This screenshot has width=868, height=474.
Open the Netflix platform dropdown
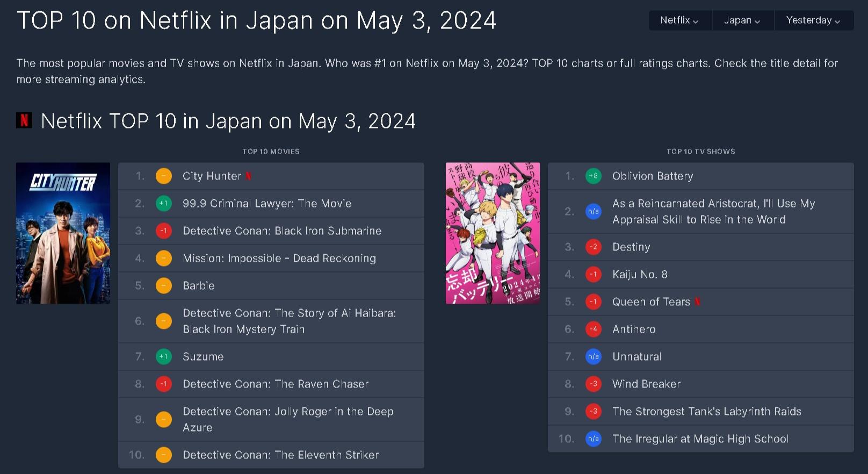point(680,20)
